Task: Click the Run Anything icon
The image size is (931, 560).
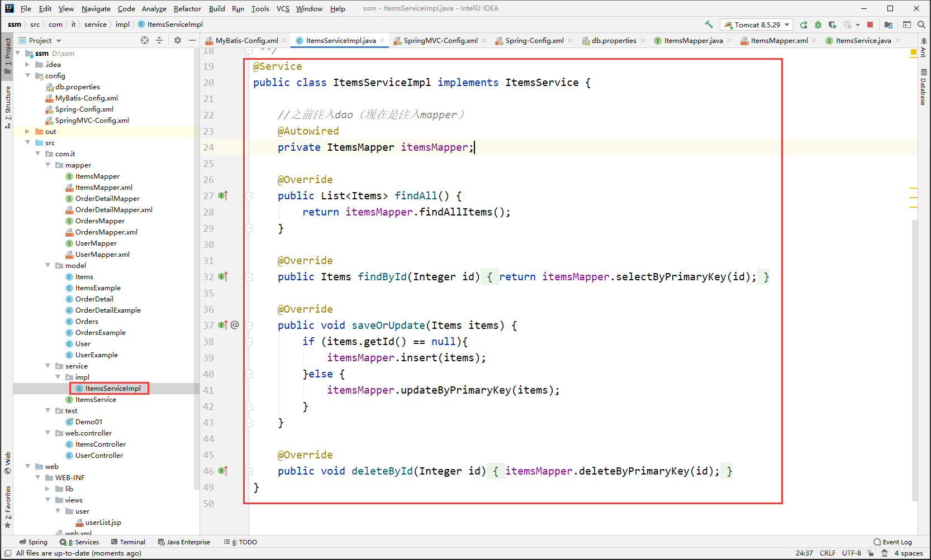Action: click(907, 25)
